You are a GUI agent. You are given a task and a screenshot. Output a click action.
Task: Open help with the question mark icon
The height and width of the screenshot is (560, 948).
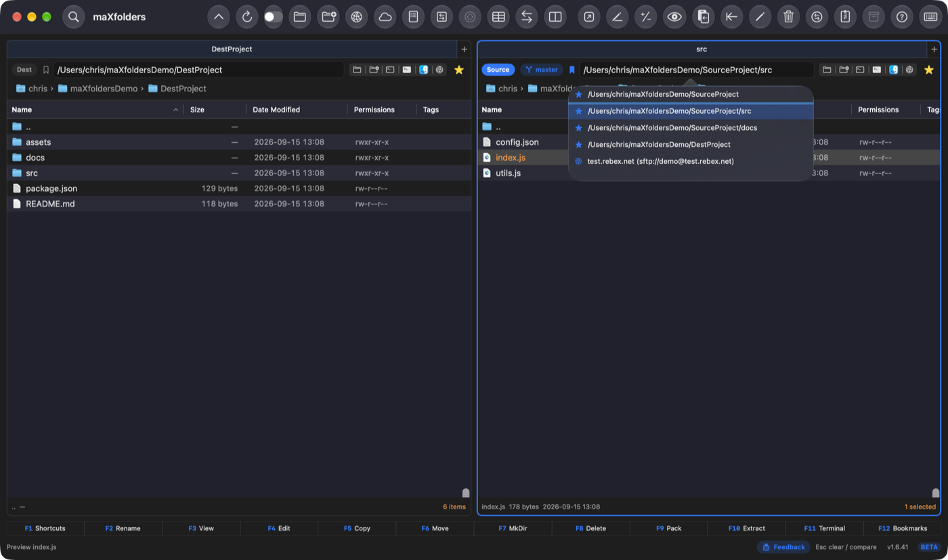click(901, 17)
